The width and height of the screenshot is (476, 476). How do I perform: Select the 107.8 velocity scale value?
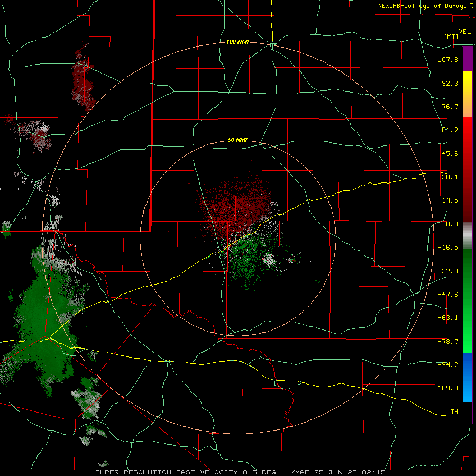click(x=448, y=59)
